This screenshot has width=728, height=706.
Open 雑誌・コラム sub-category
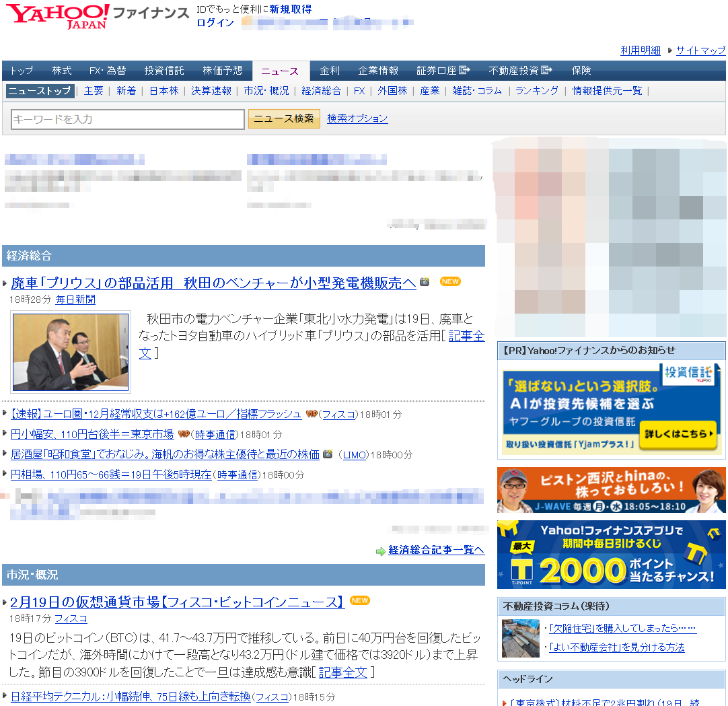tap(477, 91)
